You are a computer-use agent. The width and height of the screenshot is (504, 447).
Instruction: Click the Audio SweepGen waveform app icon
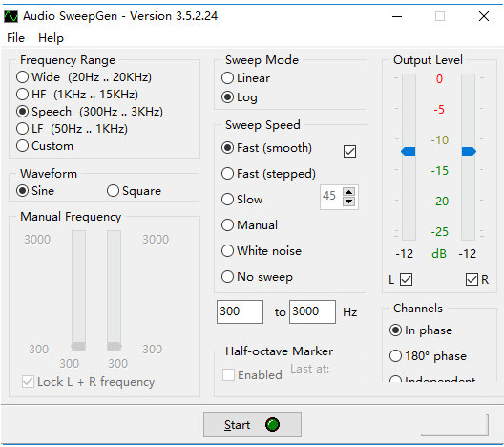pyautogui.click(x=10, y=16)
